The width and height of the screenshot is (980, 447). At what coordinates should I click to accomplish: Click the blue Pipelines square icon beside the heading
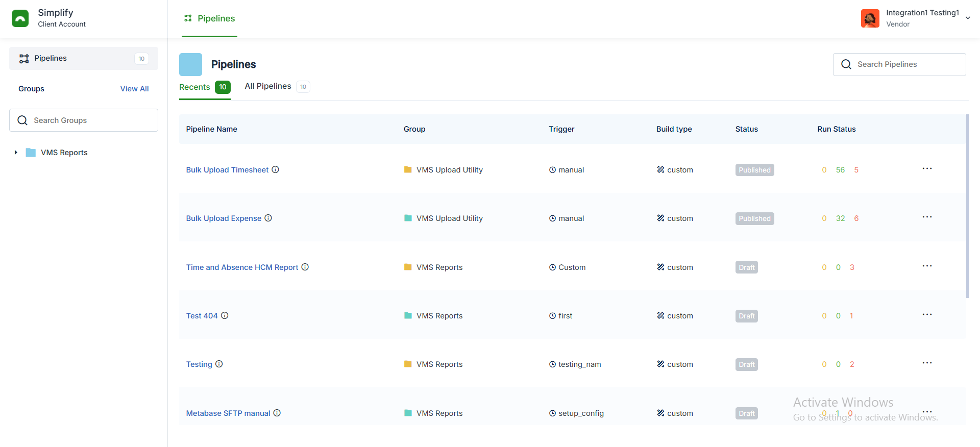pyautogui.click(x=190, y=64)
